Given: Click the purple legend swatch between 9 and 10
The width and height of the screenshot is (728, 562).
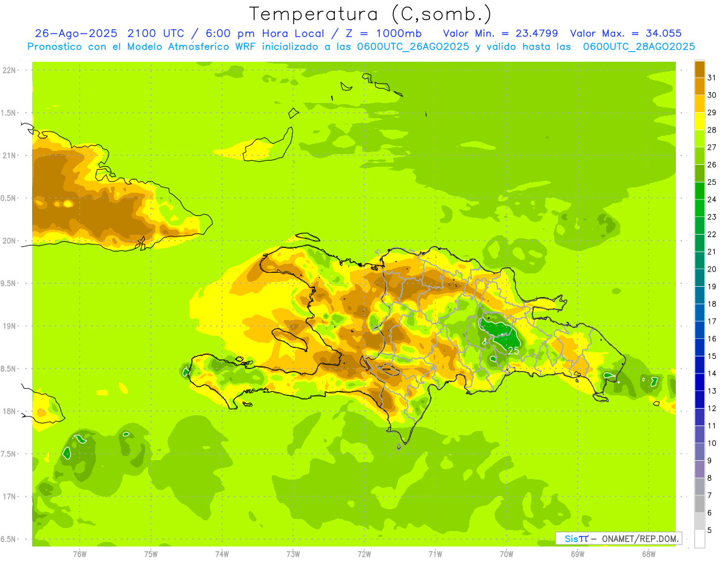Looking at the screenshot, I should (x=699, y=452).
